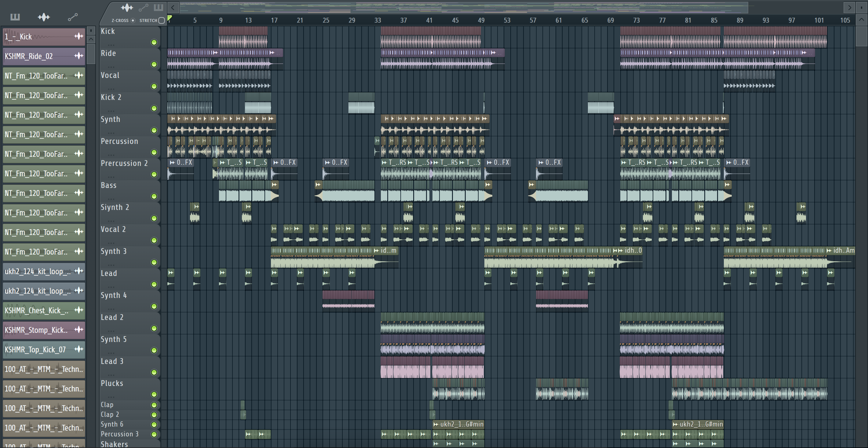The image size is (868, 448).
Task: Jump to bar 17 on the timeline ruler
Action: click(x=274, y=20)
